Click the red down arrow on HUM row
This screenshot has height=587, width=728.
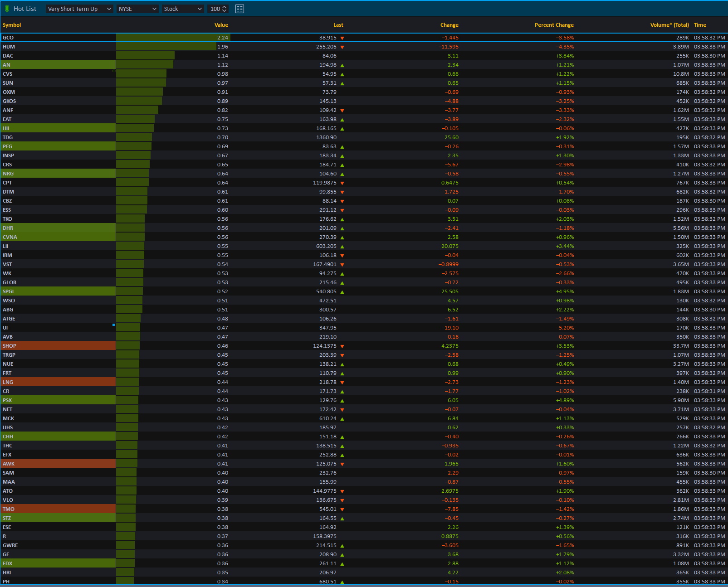point(342,47)
